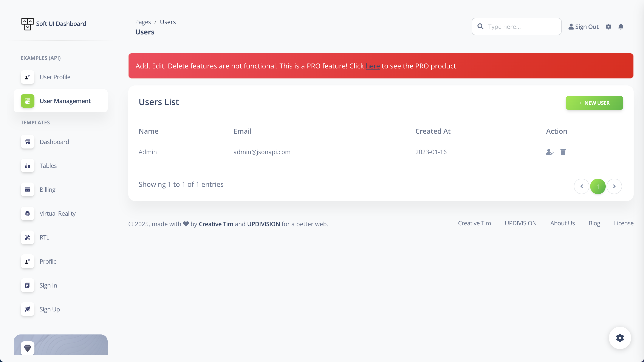Open the notifications bell icon
The image size is (644, 362).
pyautogui.click(x=621, y=26)
